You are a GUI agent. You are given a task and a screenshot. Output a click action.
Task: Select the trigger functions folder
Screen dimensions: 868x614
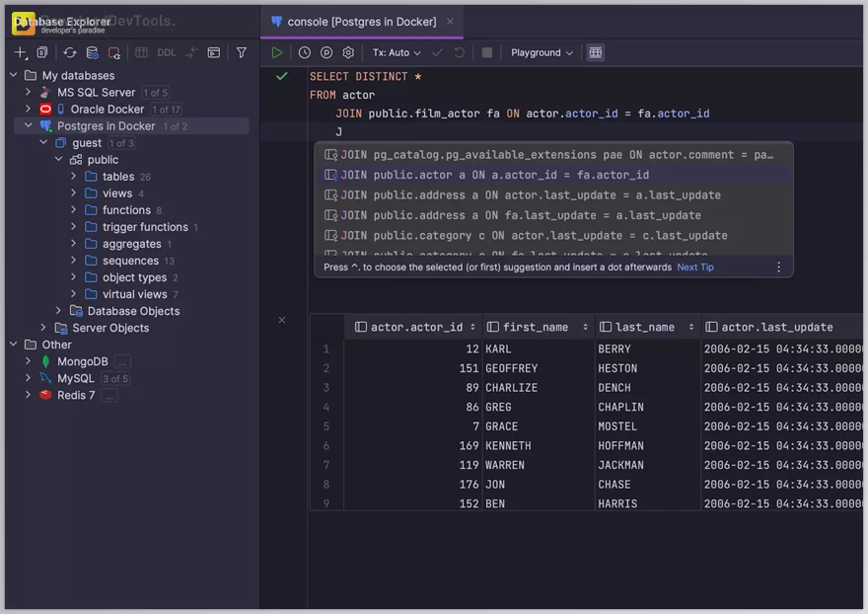point(145,227)
